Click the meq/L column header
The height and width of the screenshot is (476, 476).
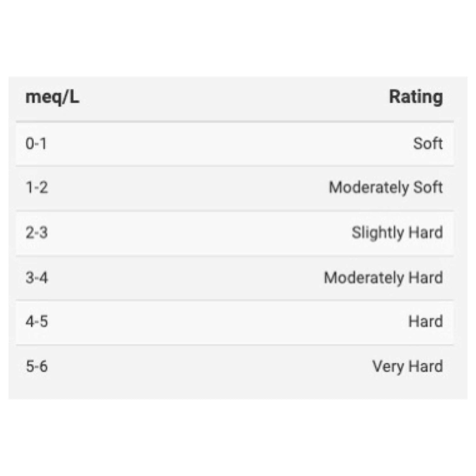point(52,97)
